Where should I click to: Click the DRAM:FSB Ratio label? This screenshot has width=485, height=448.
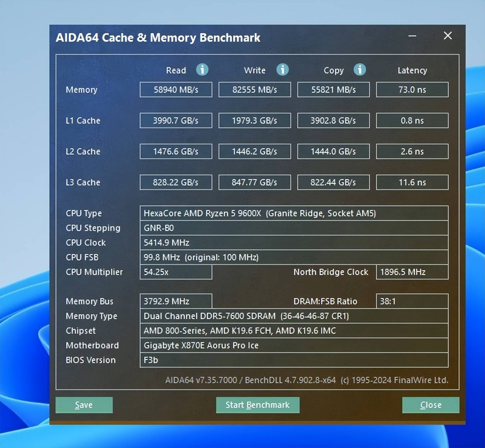click(325, 301)
